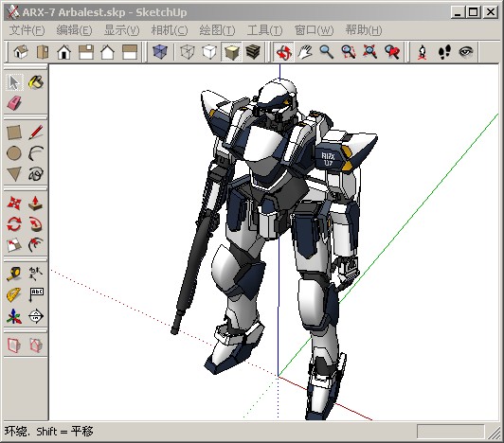Select the Dimension tool
The width and height of the screenshot is (504, 443).
[36, 274]
